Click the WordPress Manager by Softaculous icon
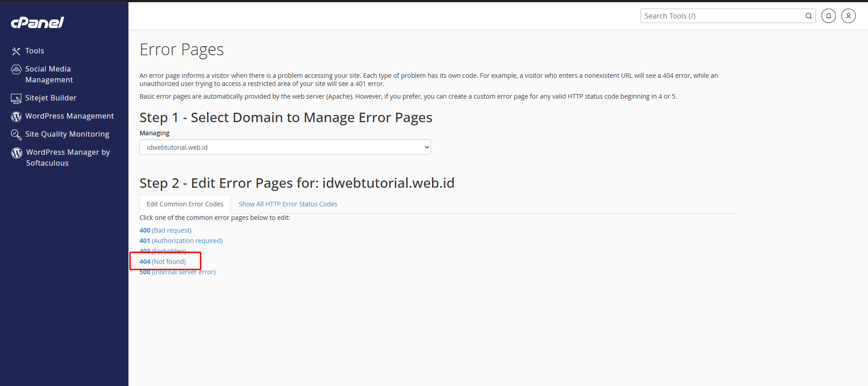The height and width of the screenshot is (386, 868). [17, 152]
